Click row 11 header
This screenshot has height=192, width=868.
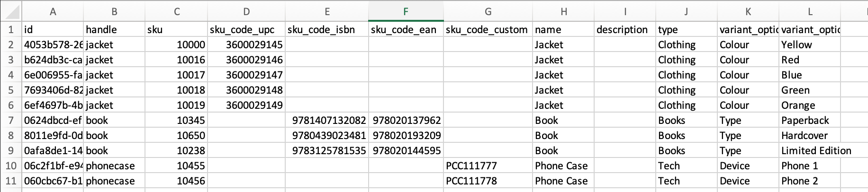point(10,181)
